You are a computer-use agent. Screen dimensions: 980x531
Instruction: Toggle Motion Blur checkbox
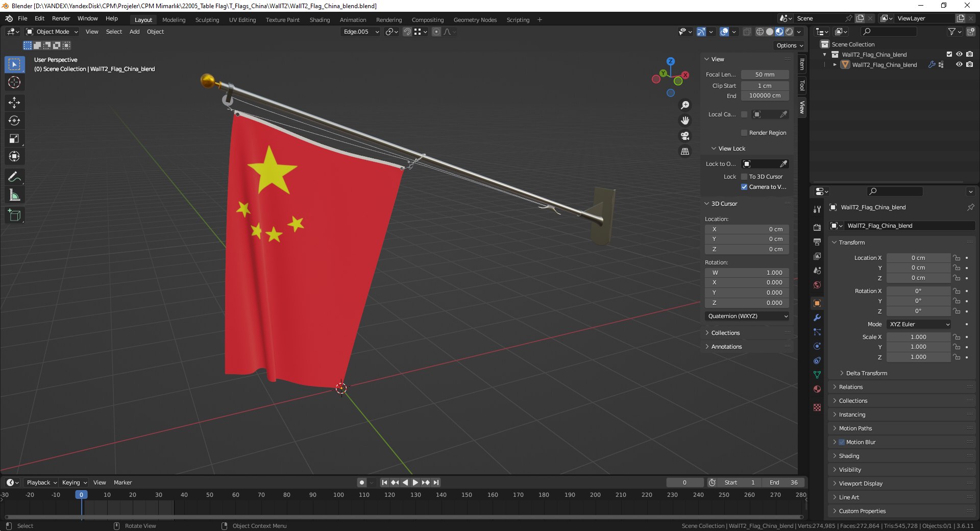(x=842, y=442)
